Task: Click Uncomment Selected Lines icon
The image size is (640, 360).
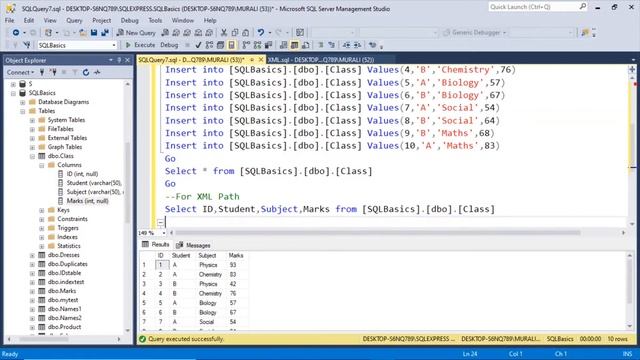Action: tap(331, 45)
